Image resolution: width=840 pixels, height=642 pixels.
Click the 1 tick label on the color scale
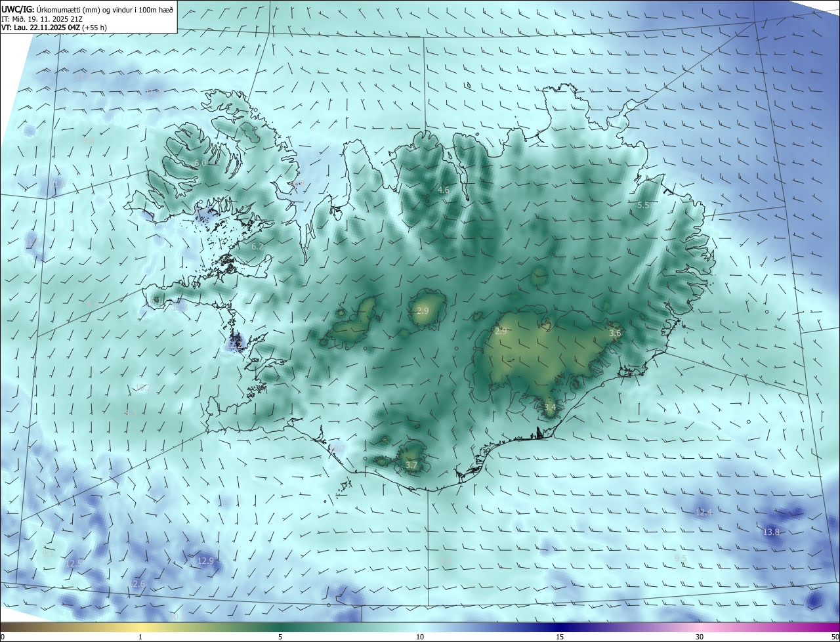point(140,637)
